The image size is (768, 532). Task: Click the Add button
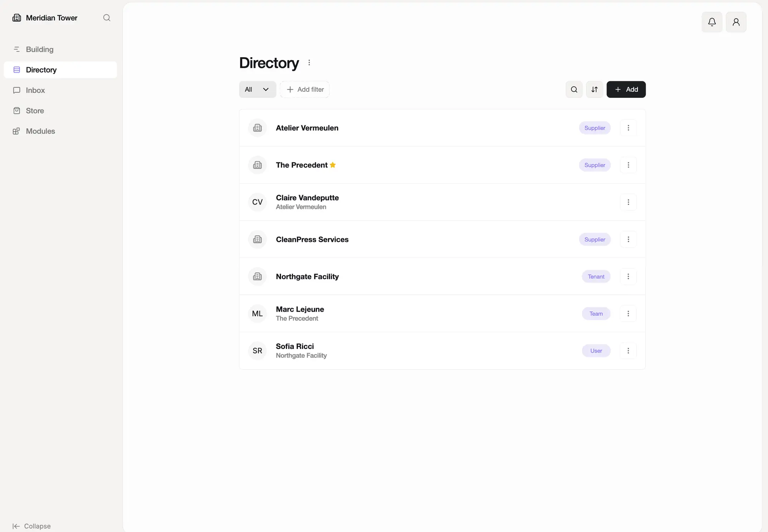tap(626, 89)
